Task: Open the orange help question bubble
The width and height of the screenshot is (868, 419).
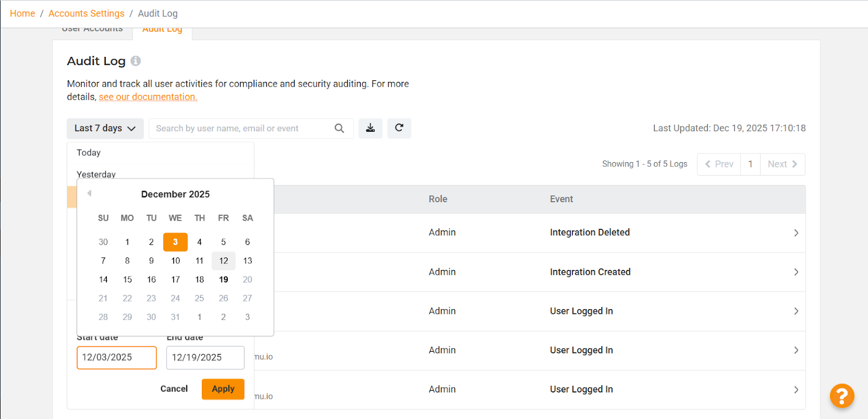Action: [841, 396]
